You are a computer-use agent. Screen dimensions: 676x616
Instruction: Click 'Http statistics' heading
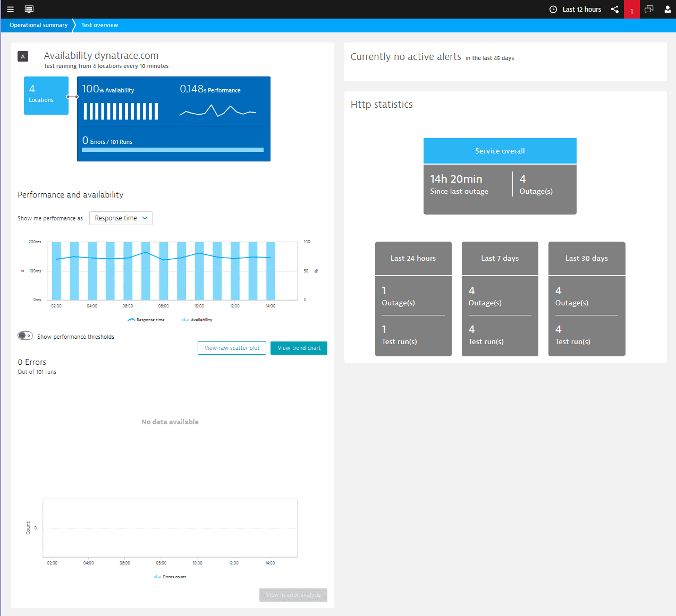click(x=382, y=105)
